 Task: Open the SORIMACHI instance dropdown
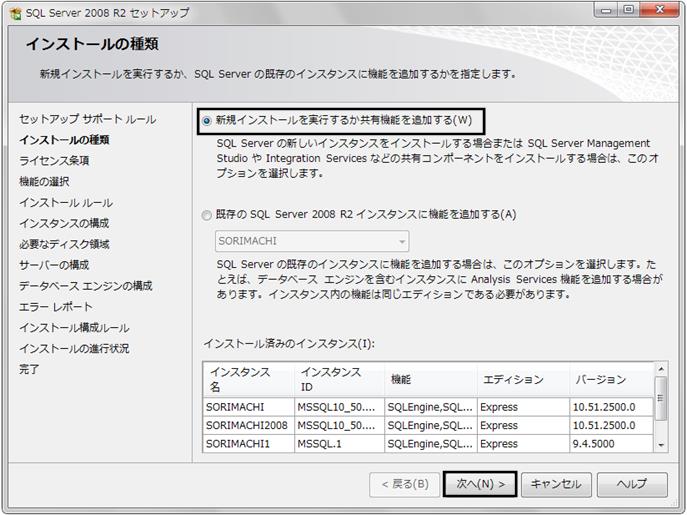[x=312, y=242]
